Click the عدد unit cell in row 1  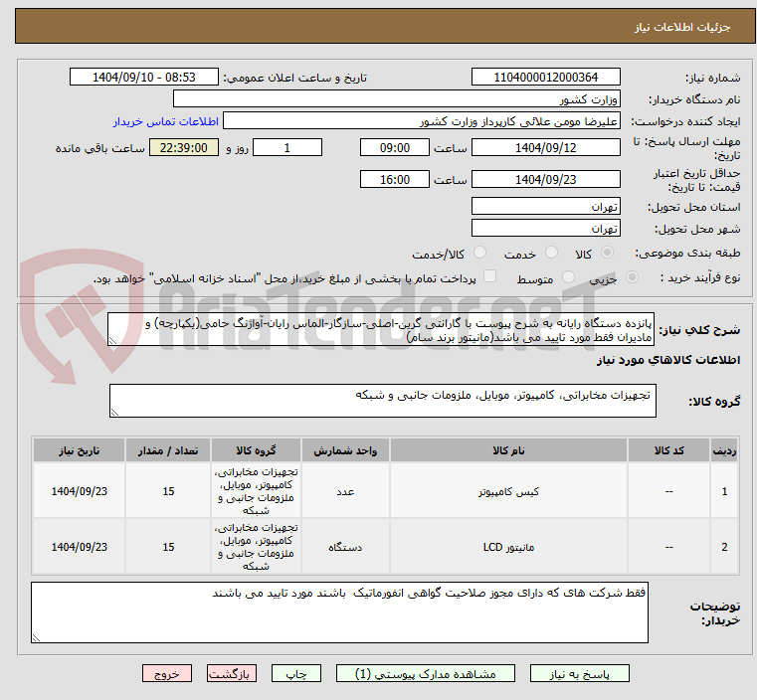pos(345,491)
